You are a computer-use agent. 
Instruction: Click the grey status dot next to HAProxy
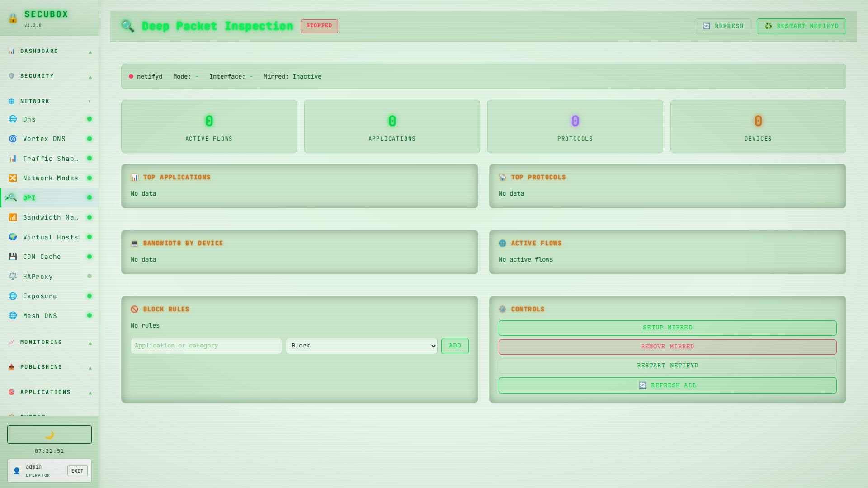coord(90,276)
